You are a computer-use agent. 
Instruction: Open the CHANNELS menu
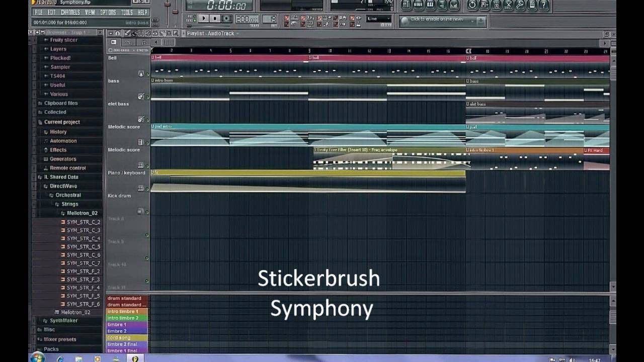[x=70, y=12]
